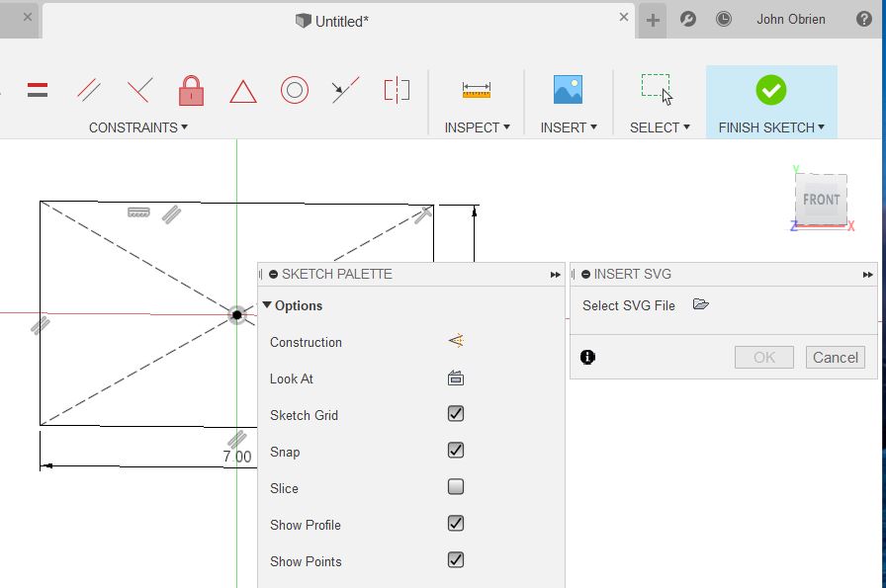886x588 pixels.
Task: Browse for SVG file folder icon
Action: click(700, 304)
